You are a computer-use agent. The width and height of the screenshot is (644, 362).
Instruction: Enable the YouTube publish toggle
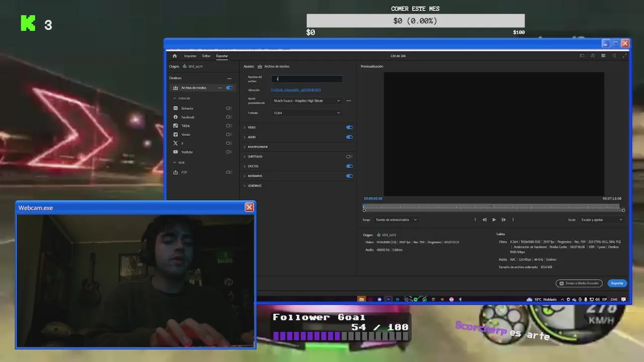tap(228, 152)
